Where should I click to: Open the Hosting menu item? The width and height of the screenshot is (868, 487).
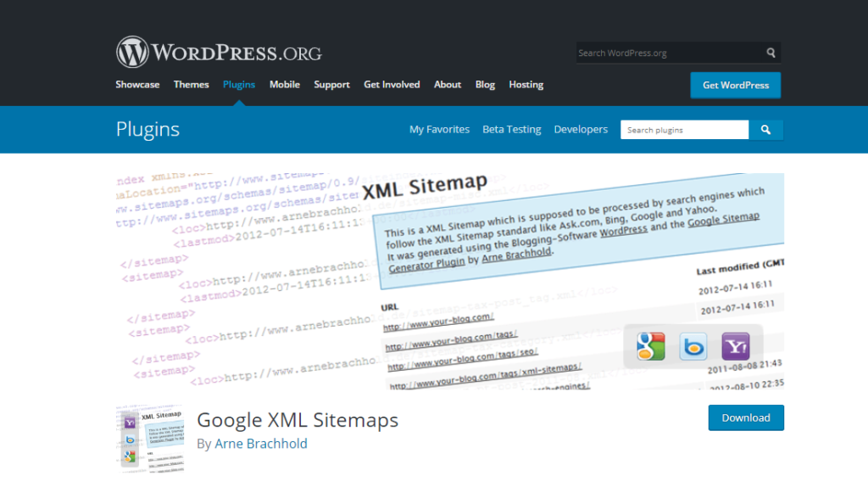pyautogui.click(x=526, y=85)
